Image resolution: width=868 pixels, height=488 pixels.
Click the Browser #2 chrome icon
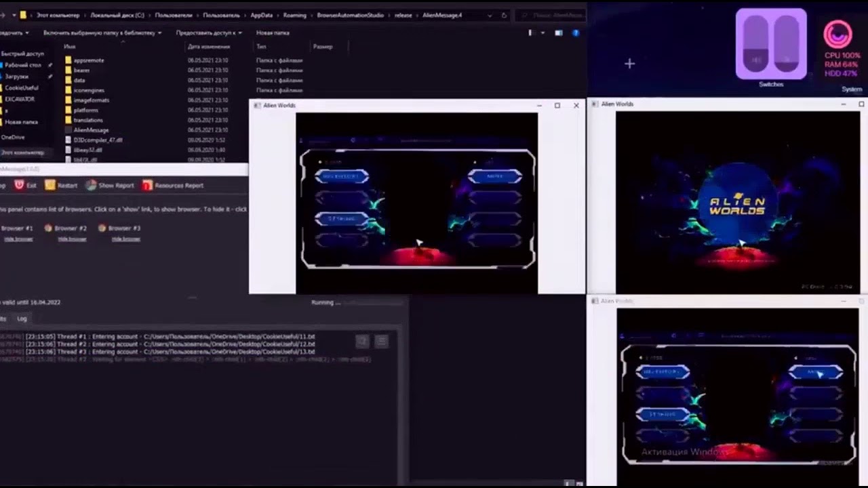[48, 228]
